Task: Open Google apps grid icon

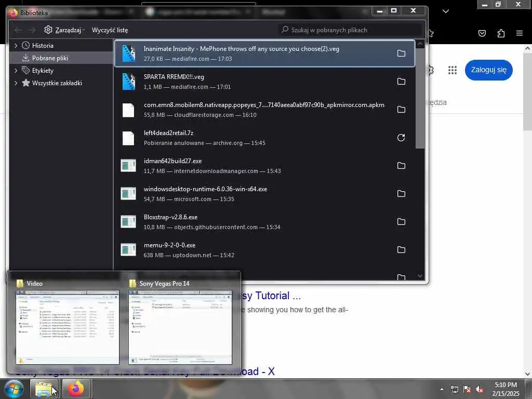Action: [453, 70]
